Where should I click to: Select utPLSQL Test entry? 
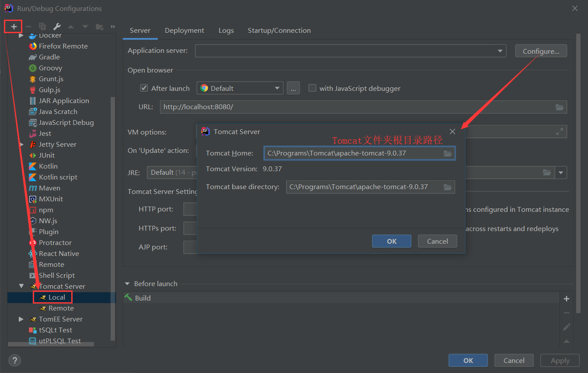(x=59, y=341)
